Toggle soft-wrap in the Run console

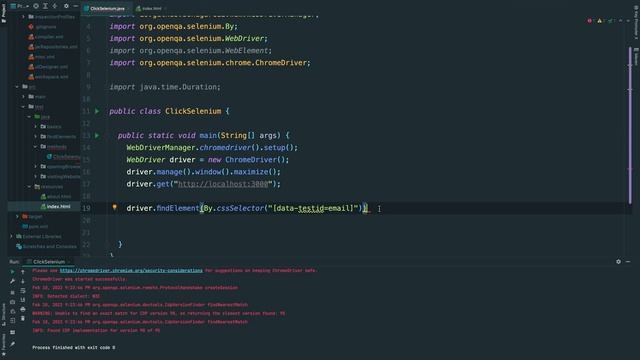(x=23, y=290)
